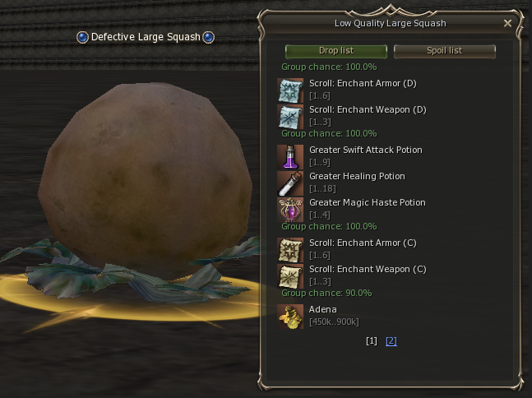Click the Scroll: Enchant Weapon (C) icon
Image resolution: width=532 pixels, height=398 pixels.
[x=290, y=276]
